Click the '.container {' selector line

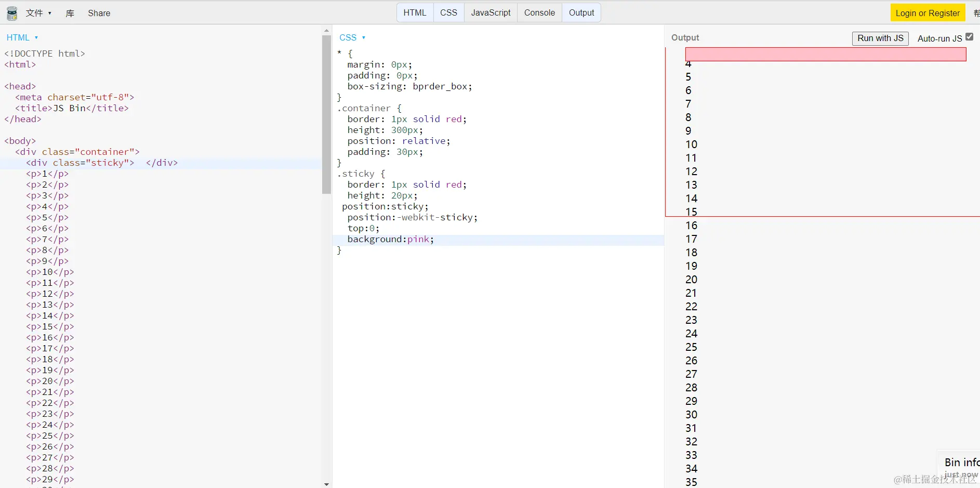369,109
